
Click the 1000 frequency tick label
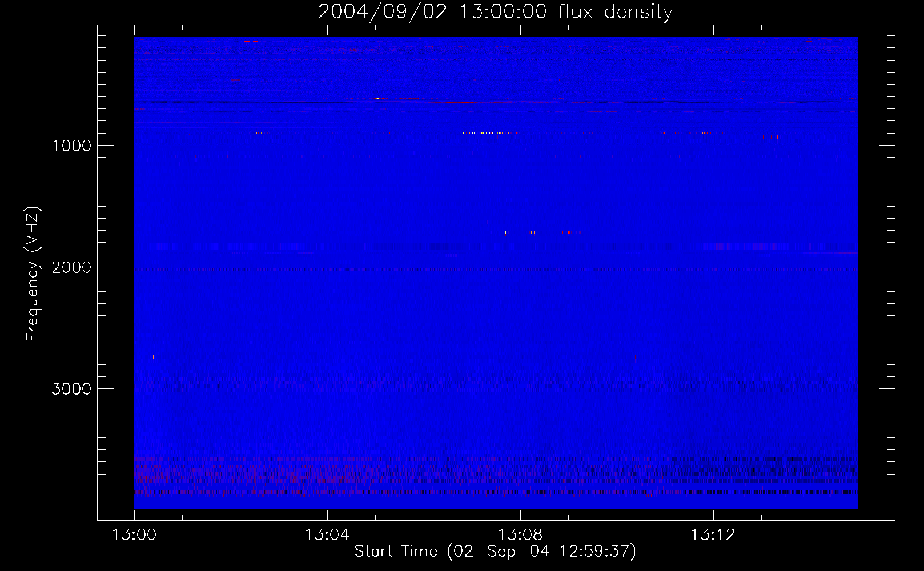(x=72, y=146)
